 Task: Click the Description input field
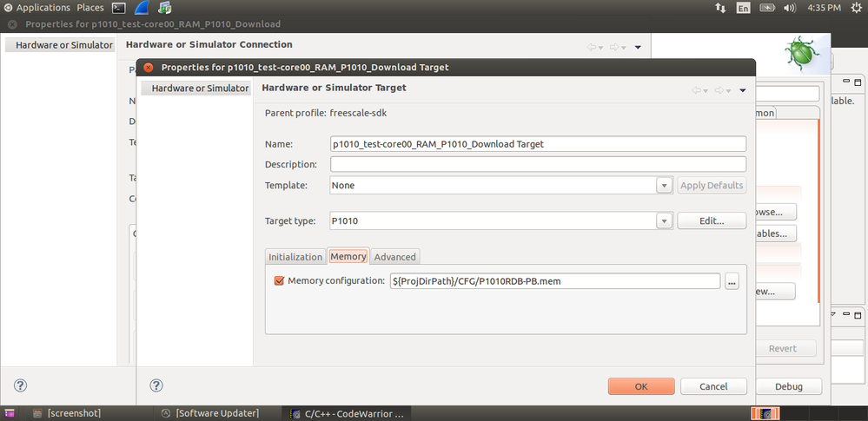(538, 164)
